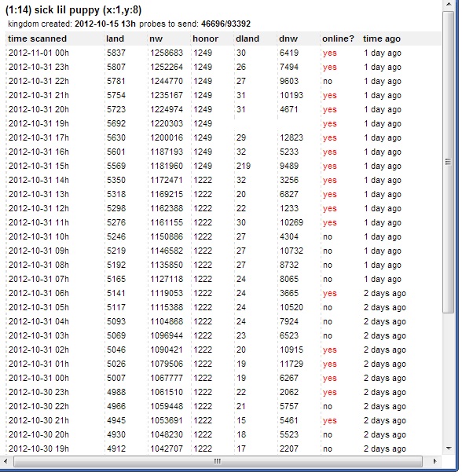Click the horizontal scrollbar thumb

tap(218, 461)
